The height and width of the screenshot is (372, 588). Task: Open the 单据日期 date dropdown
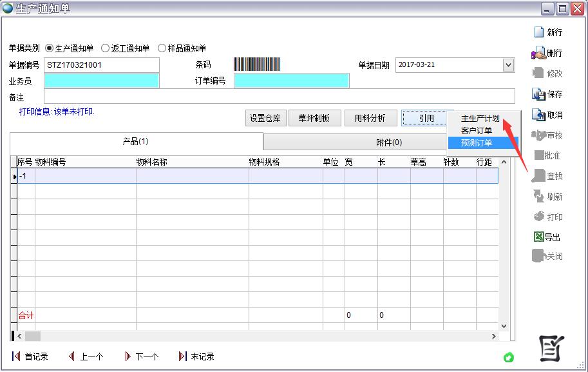pos(509,64)
